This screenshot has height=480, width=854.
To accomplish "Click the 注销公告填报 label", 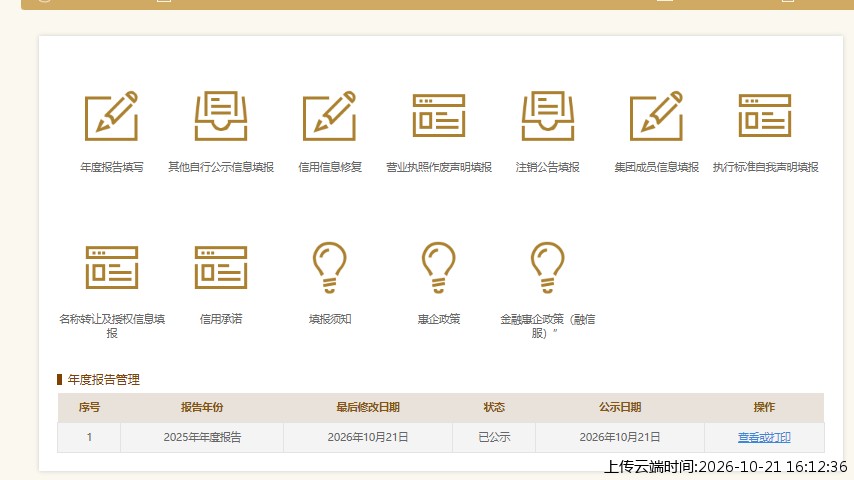I will click(x=547, y=167).
